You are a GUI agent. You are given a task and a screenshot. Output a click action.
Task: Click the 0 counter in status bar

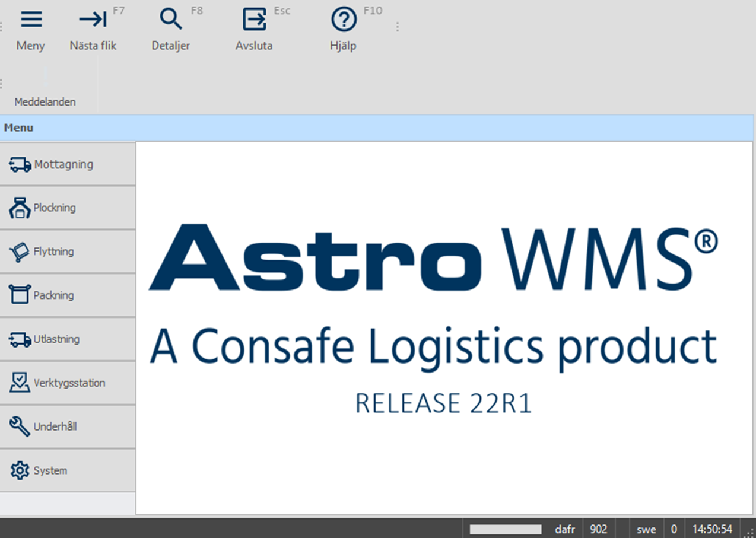pyautogui.click(x=674, y=529)
